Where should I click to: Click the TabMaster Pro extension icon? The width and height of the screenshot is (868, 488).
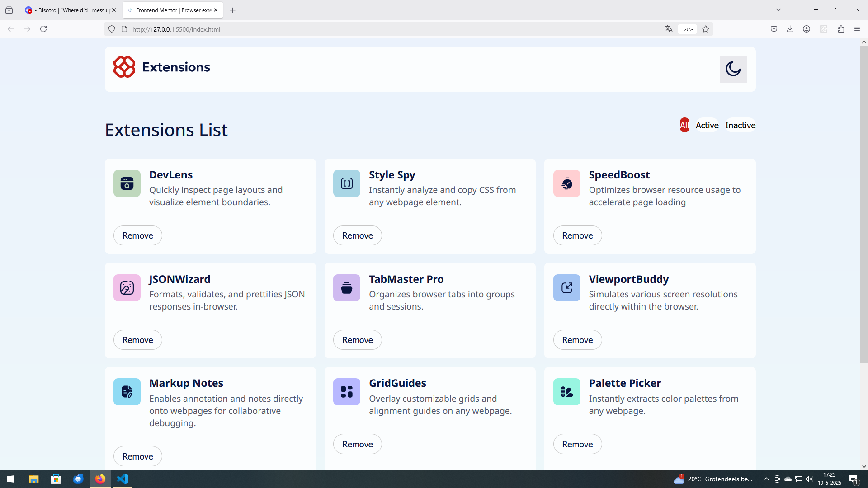point(347,288)
